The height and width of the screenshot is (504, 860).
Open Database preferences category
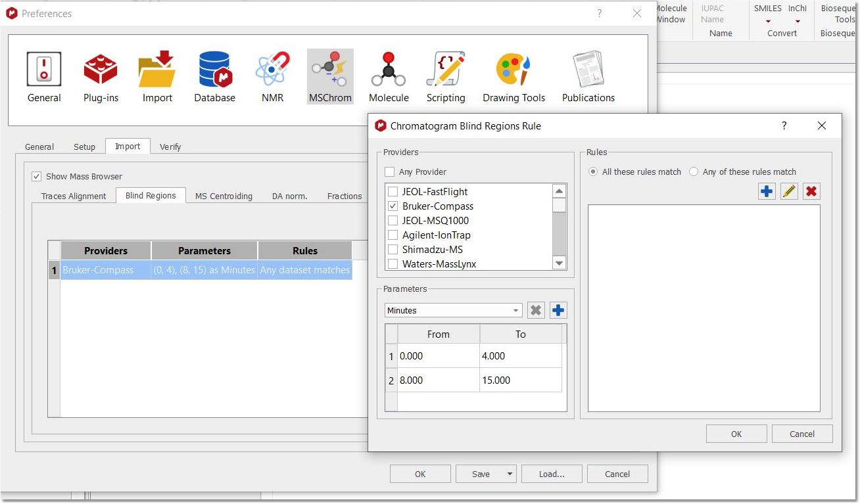[x=214, y=78]
